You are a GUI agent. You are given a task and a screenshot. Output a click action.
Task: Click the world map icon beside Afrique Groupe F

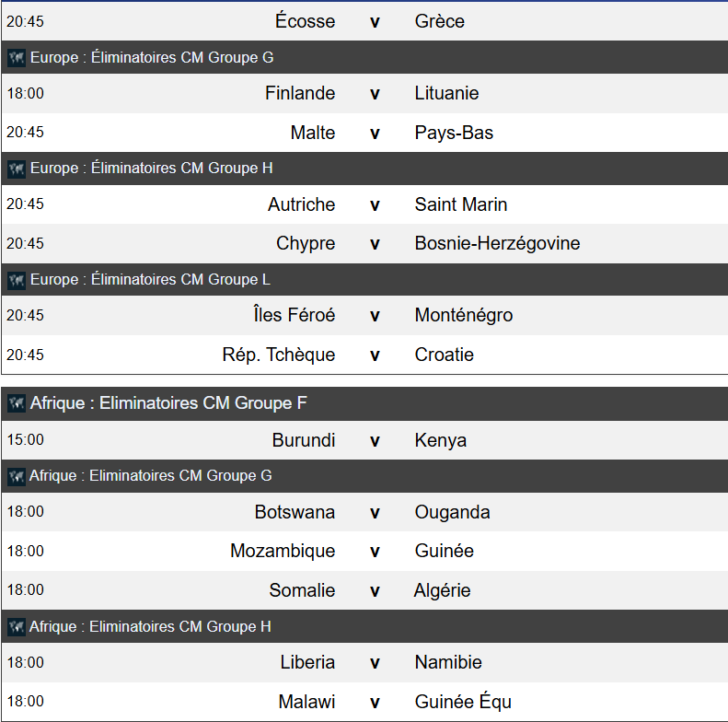point(17,403)
